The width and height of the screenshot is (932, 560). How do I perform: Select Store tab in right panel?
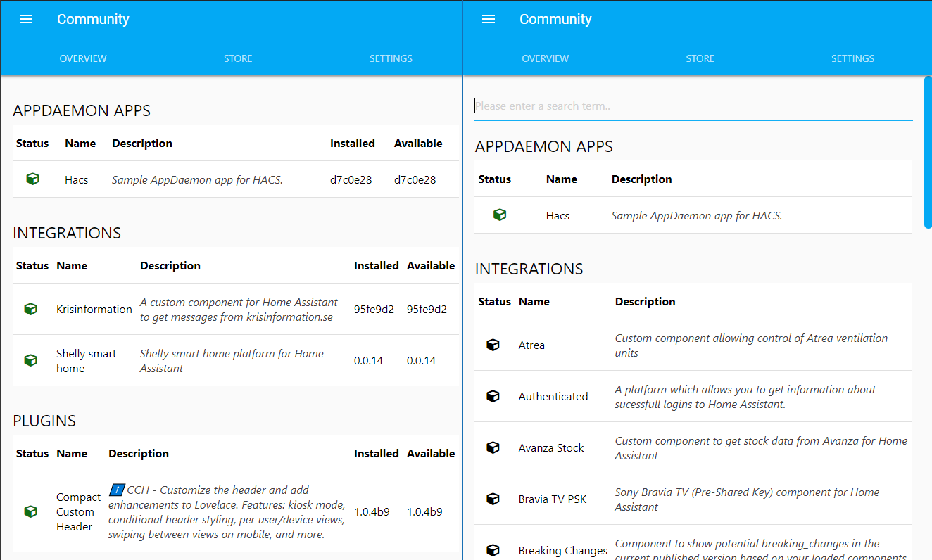point(700,58)
